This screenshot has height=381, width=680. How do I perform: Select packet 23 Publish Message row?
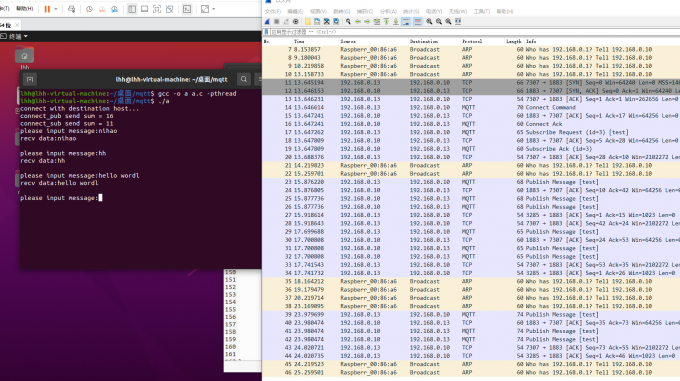click(x=471, y=182)
